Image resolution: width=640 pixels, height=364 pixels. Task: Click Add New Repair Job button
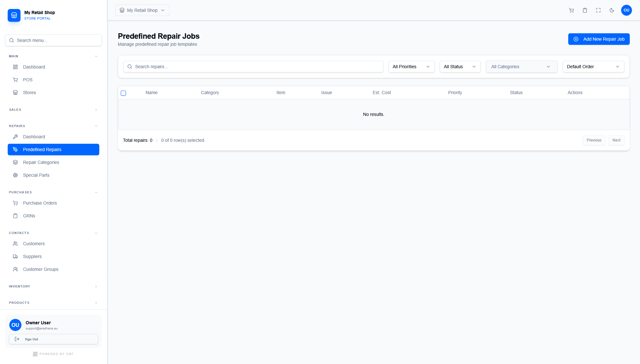(599, 39)
